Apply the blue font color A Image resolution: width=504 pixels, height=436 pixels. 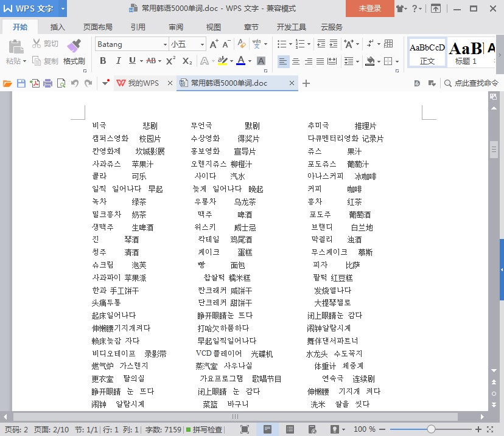pyautogui.click(x=241, y=61)
